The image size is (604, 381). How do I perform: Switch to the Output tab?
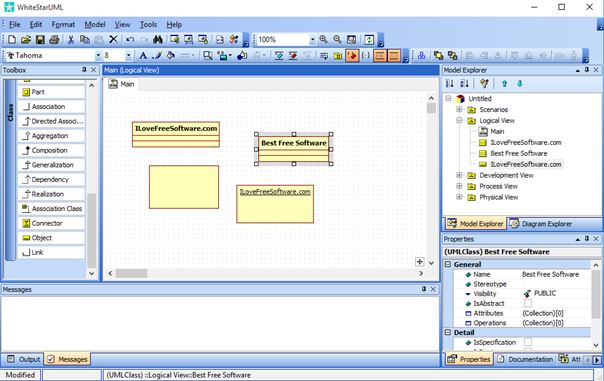click(24, 359)
